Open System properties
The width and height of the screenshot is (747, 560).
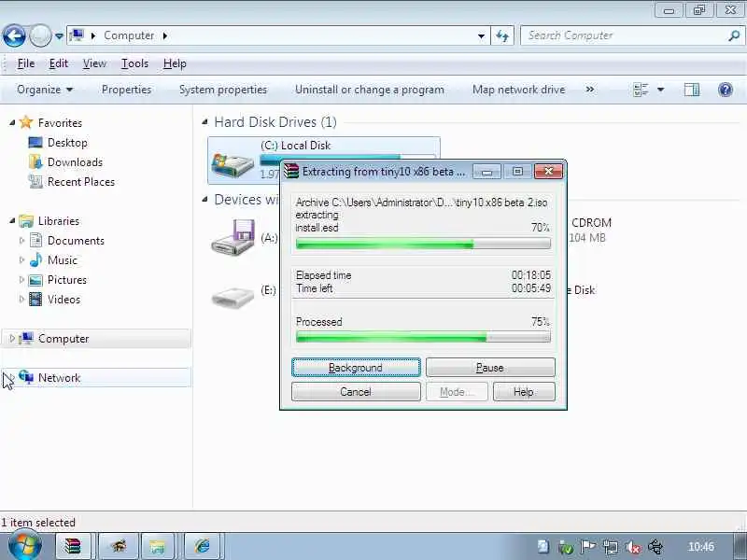[223, 90]
